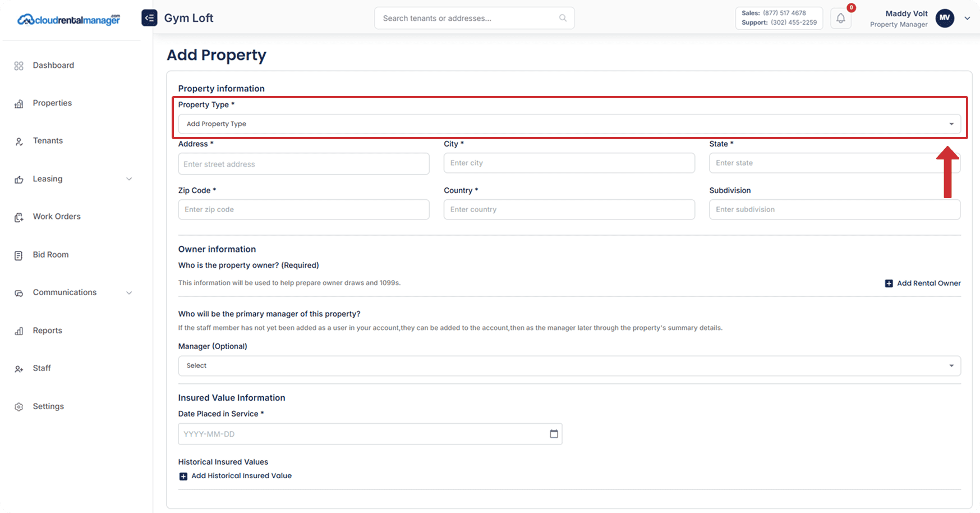The height and width of the screenshot is (513, 980).
Task: Open the Add Property Type dropdown
Action: (569, 124)
